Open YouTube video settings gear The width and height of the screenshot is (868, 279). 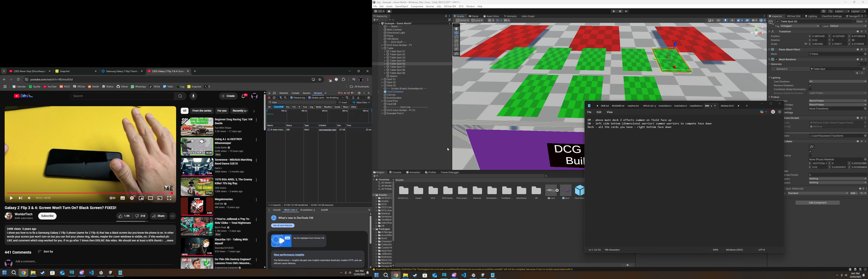(x=132, y=198)
